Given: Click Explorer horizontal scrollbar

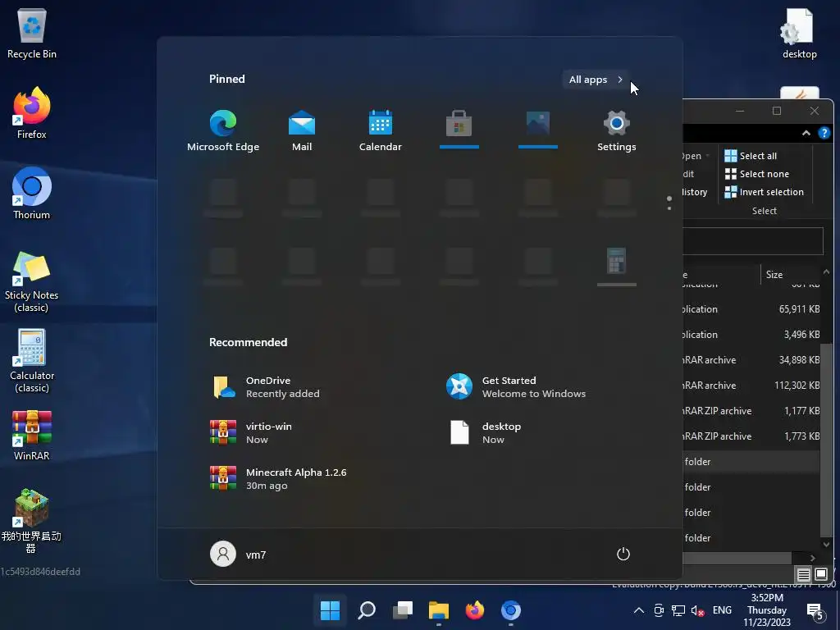Looking at the screenshot, I should tap(737, 558).
